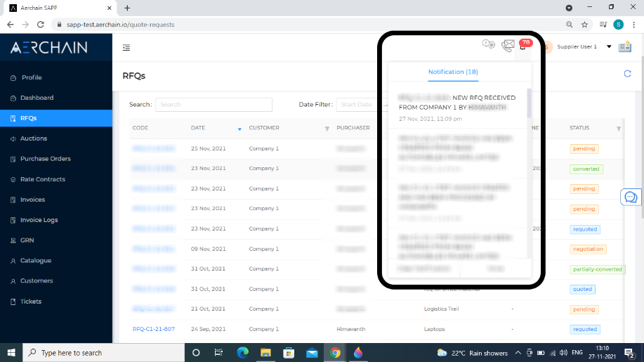Viewport: 644px width, 362px height.
Task: Go to Invoices page
Action: [32, 200]
